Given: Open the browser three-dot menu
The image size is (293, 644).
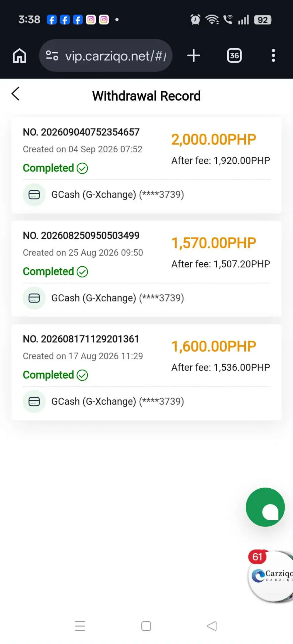Looking at the screenshot, I should [x=274, y=56].
